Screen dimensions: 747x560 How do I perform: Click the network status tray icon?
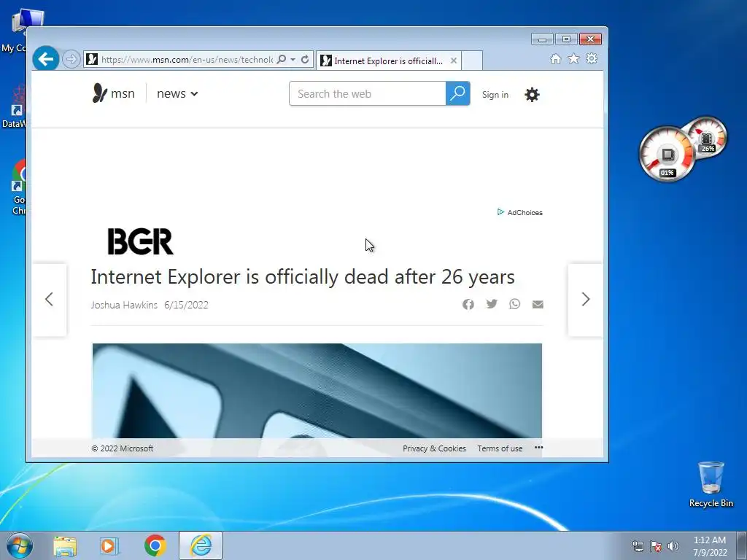tap(638, 546)
